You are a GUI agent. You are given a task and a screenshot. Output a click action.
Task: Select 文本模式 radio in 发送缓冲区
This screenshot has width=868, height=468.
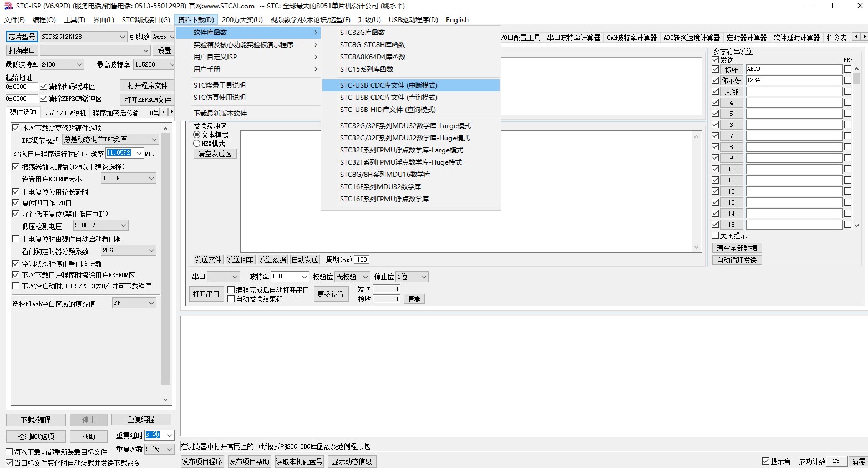point(196,135)
